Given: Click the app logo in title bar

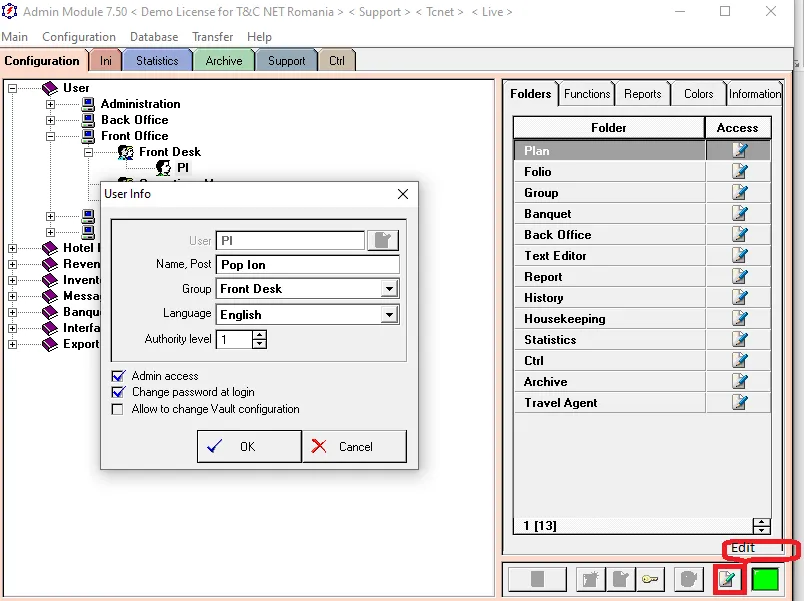Looking at the screenshot, I should 9,11.
